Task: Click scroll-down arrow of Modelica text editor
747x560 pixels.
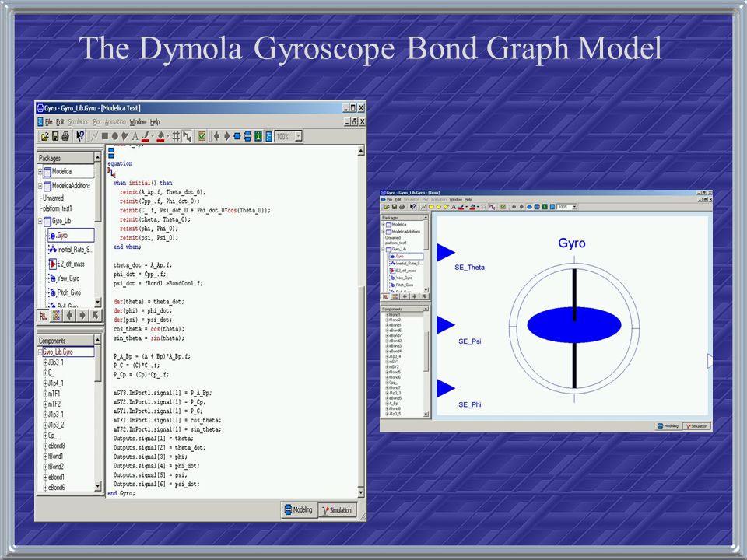Action: pyautogui.click(x=360, y=492)
